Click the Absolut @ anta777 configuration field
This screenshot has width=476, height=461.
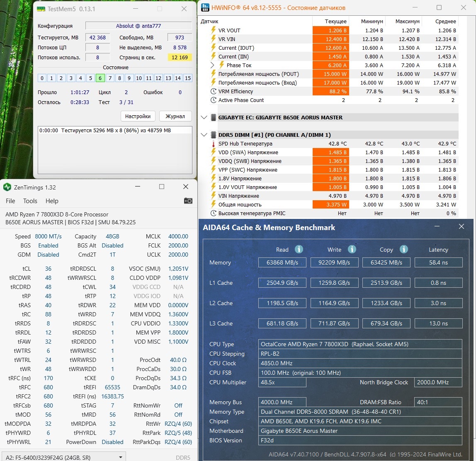point(138,26)
